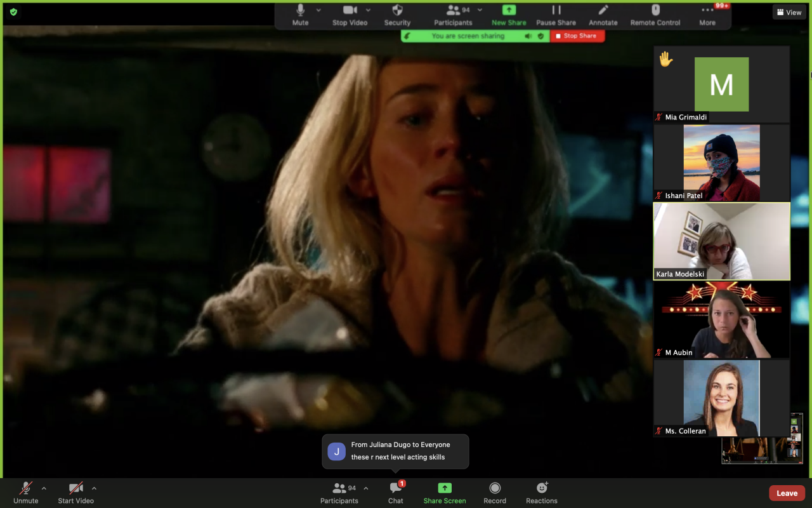Screen dimensions: 812x508
Task: Expand the audio options arrow next to Unmute
Action: pos(44,488)
